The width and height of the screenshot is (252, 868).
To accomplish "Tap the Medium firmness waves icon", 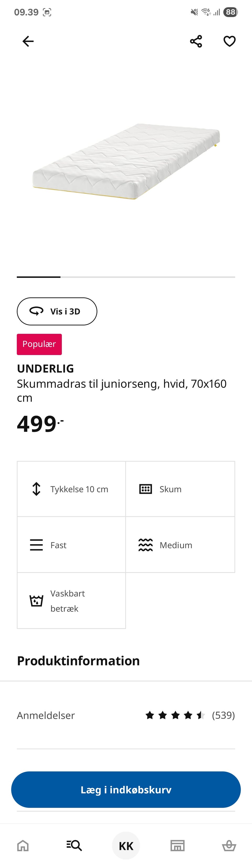I will click(145, 545).
